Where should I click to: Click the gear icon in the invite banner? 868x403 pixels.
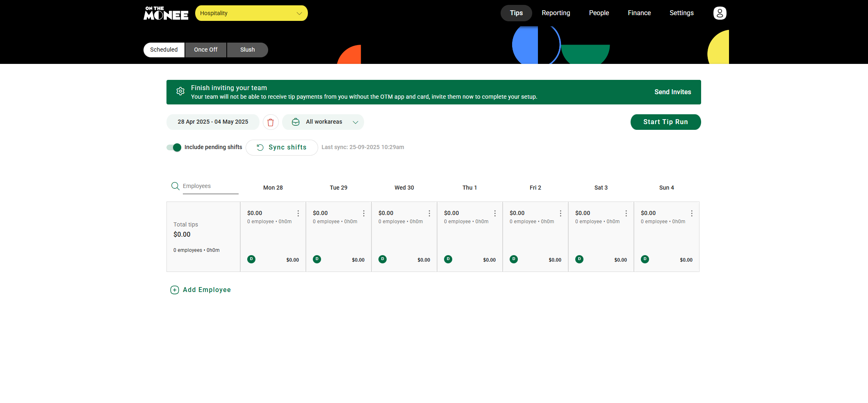[x=180, y=91]
